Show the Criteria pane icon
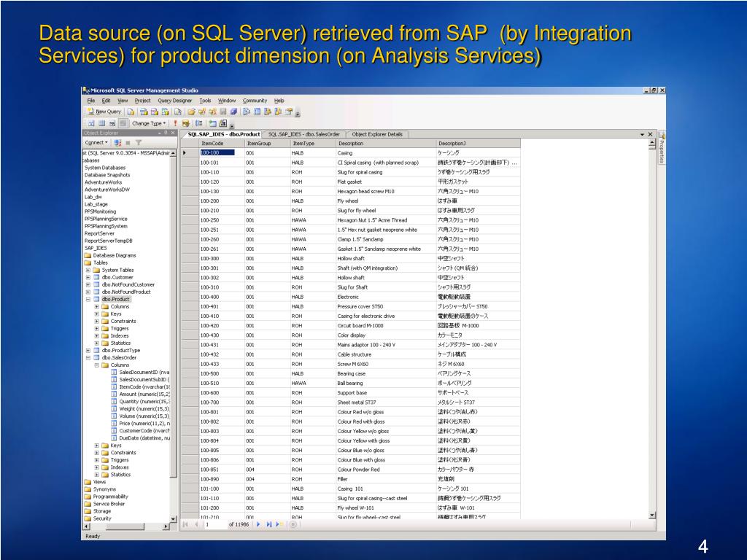Image resolution: width=747 pixels, height=560 pixels. pyautogui.click(x=101, y=123)
